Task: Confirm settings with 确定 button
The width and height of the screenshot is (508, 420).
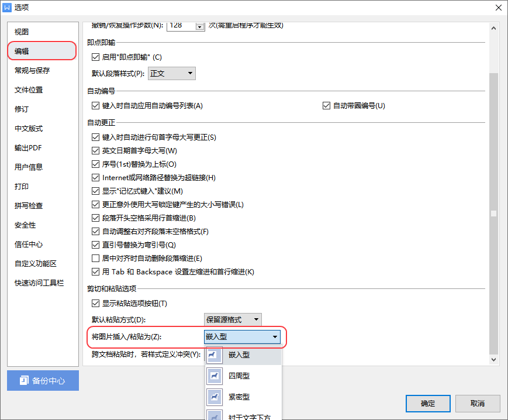Action: click(428, 404)
